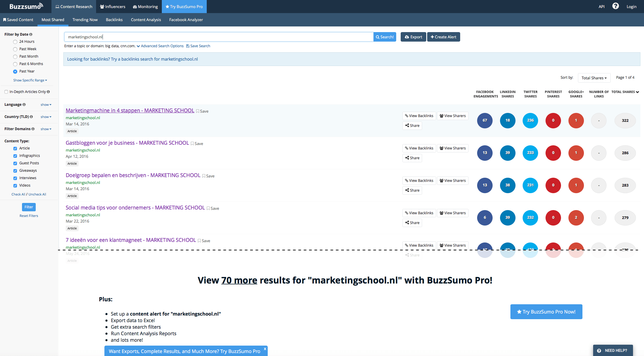644x356 pixels.
Task: Click Twitter shares circle showing 236
Action: tap(530, 120)
